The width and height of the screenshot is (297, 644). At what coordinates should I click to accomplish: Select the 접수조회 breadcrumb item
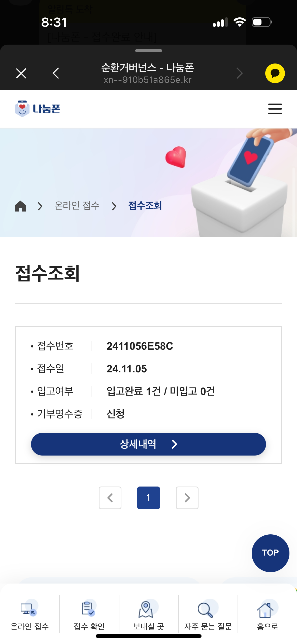145,206
